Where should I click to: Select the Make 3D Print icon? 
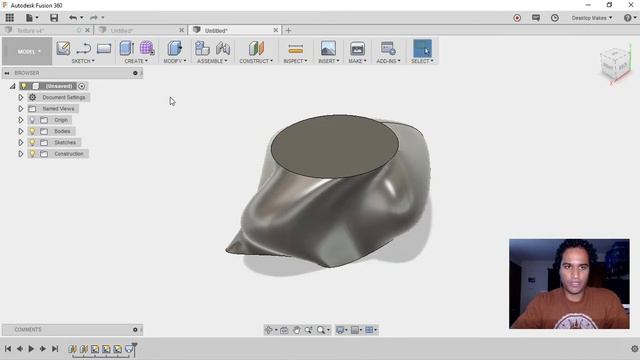click(357, 49)
